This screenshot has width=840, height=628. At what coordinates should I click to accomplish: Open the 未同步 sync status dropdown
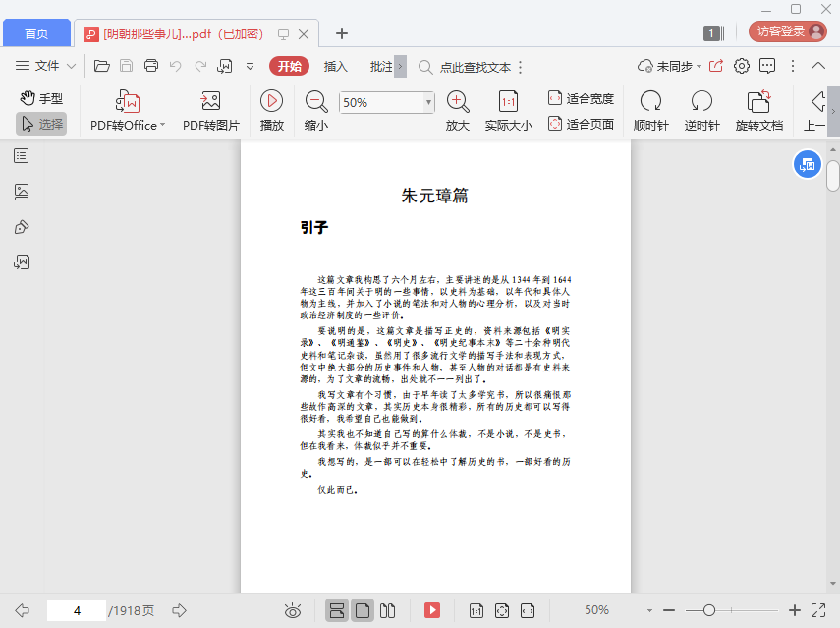pos(669,67)
